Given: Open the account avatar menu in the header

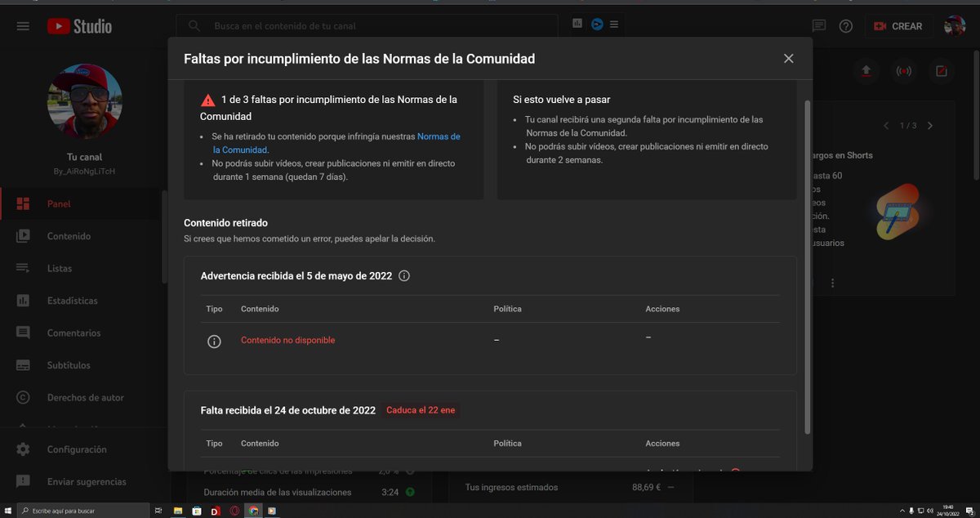Looking at the screenshot, I should 955,26.
